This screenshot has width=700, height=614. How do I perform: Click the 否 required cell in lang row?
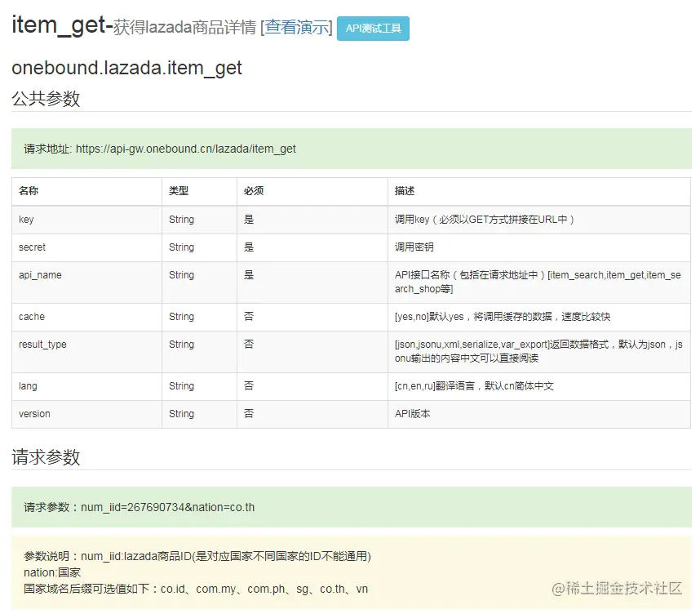pos(312,386)
